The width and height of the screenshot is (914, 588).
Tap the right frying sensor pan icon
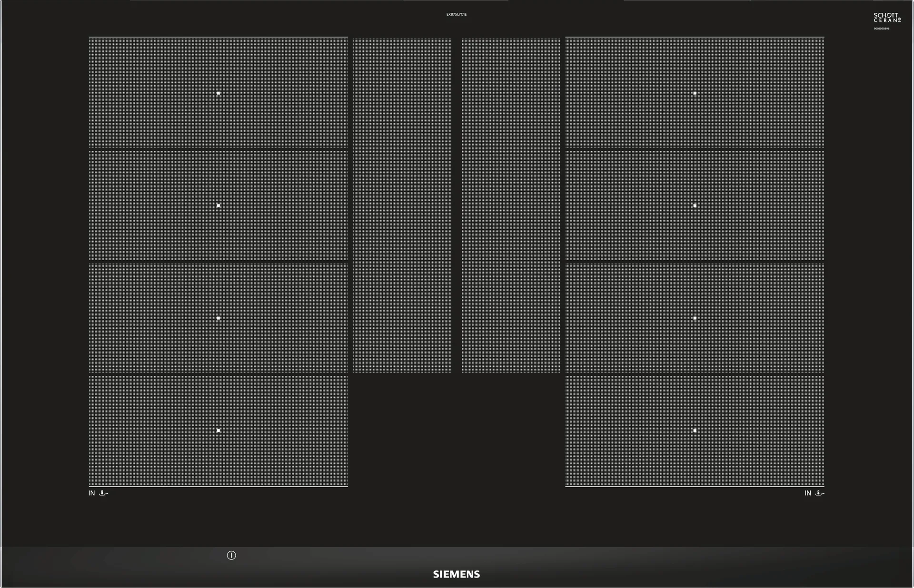click(x=819, y=493)
